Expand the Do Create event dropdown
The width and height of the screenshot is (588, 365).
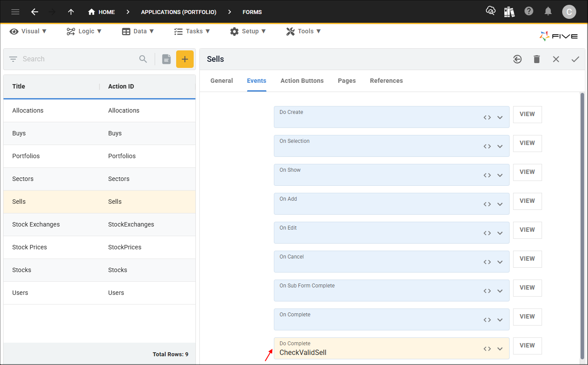[x=500, y=117]
